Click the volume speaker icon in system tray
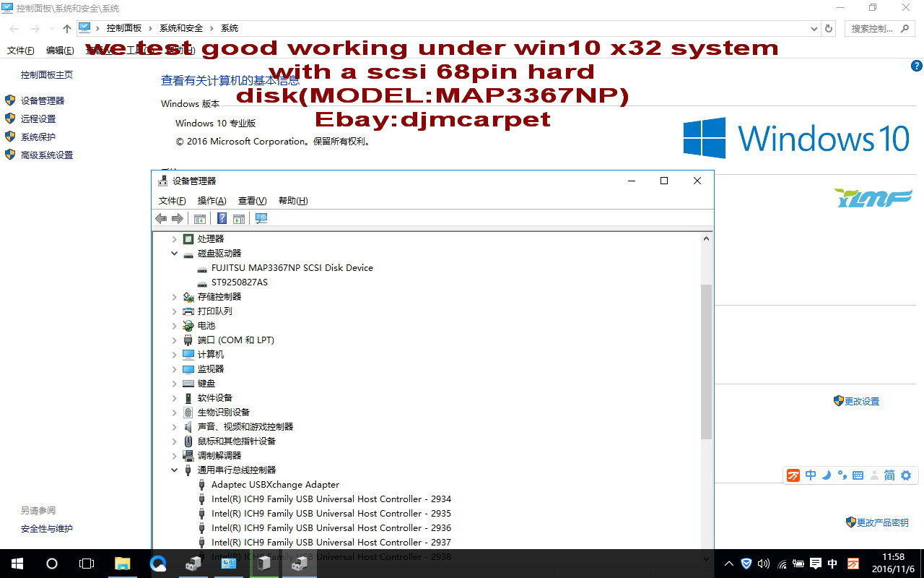The width and height of the screenshot is (924, 578). (x=764, y=564)
